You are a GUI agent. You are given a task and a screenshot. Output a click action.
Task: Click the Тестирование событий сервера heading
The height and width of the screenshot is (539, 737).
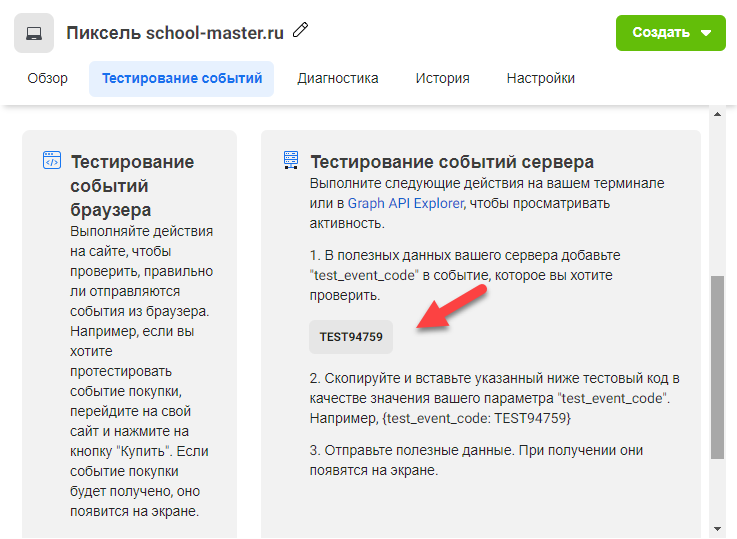(452, 162)
